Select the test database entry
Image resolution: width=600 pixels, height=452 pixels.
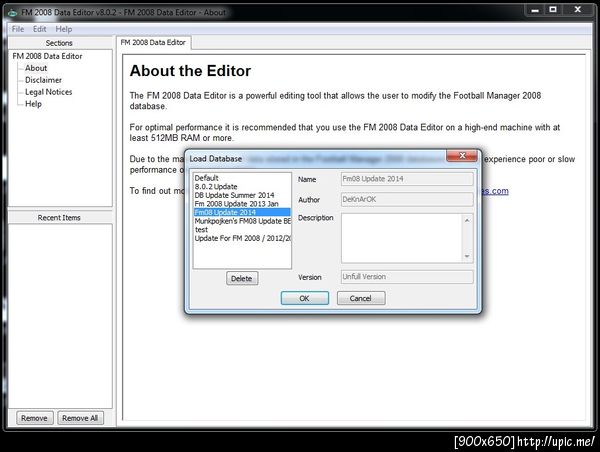coord(242,230)
